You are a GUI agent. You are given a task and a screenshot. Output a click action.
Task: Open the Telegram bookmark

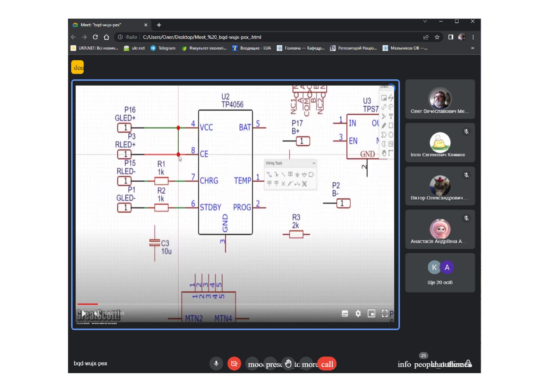163,48
